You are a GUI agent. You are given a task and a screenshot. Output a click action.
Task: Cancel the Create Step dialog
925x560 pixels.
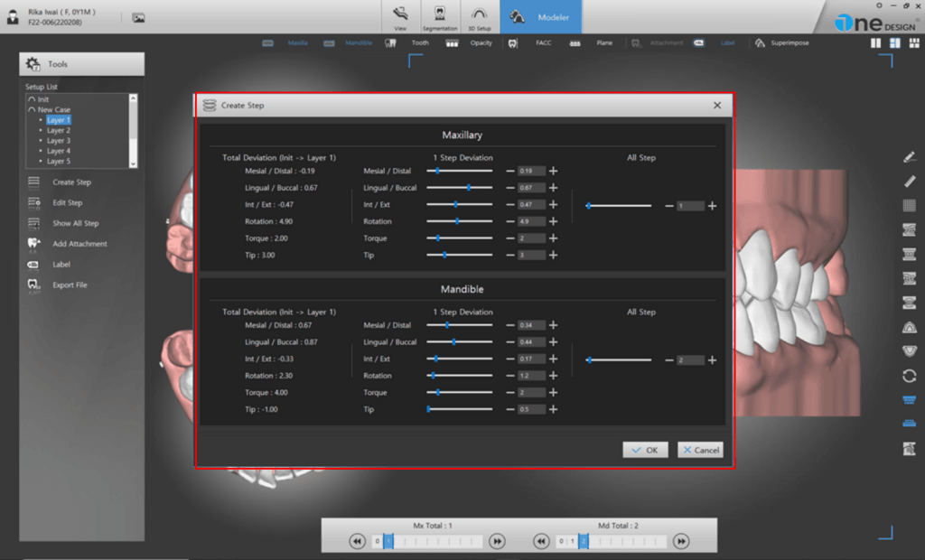(x=700, y=450)
